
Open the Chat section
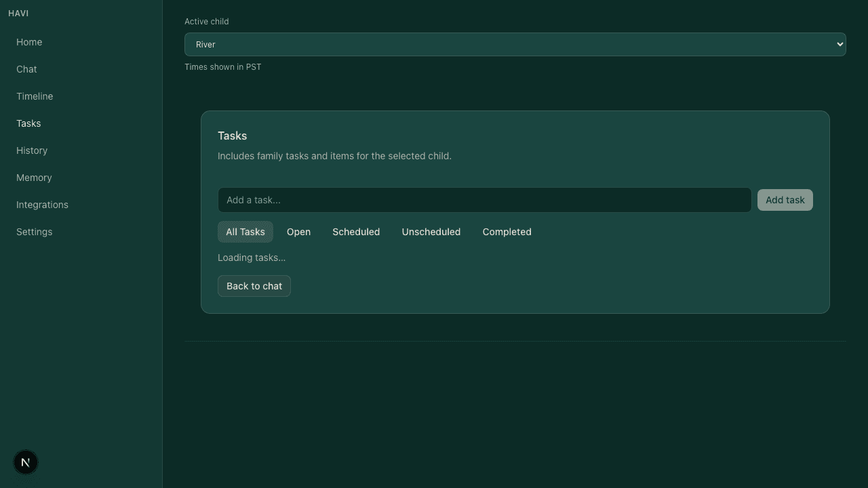26,69
